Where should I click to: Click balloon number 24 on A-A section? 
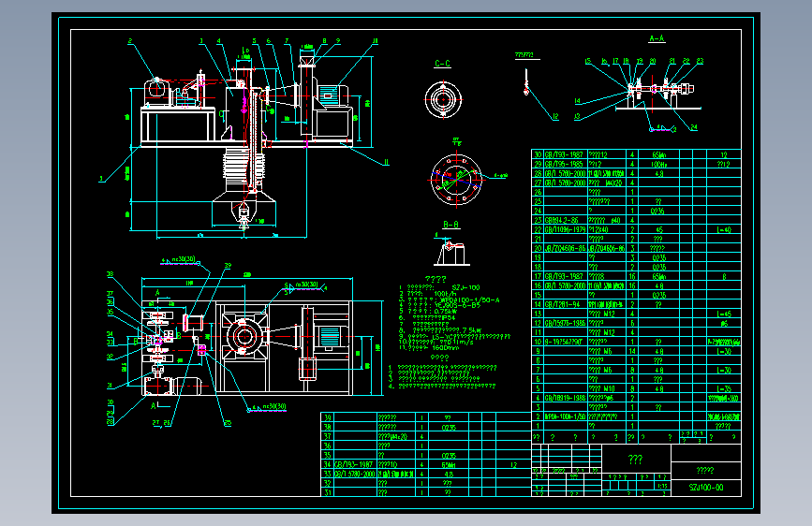click(x=694, y=127)
